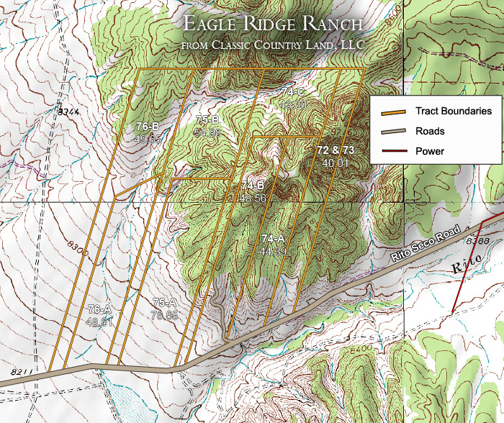Select the 72 & 73 tract label

click(336, 150)
